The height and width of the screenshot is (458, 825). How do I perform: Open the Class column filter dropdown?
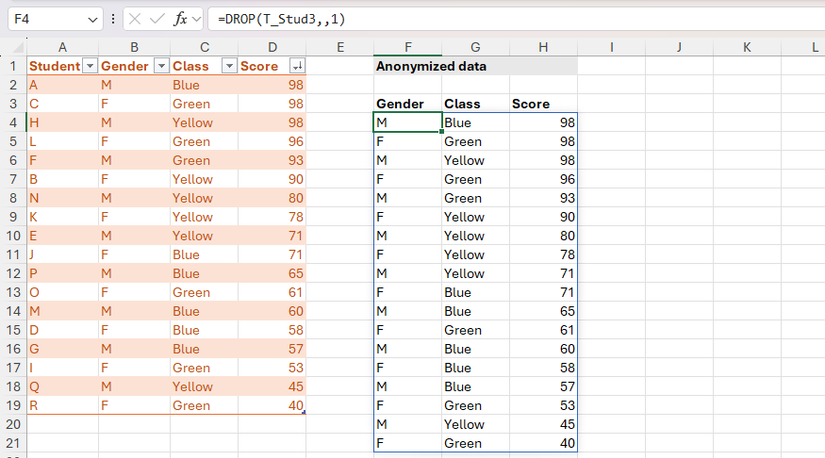pos(228,66)
